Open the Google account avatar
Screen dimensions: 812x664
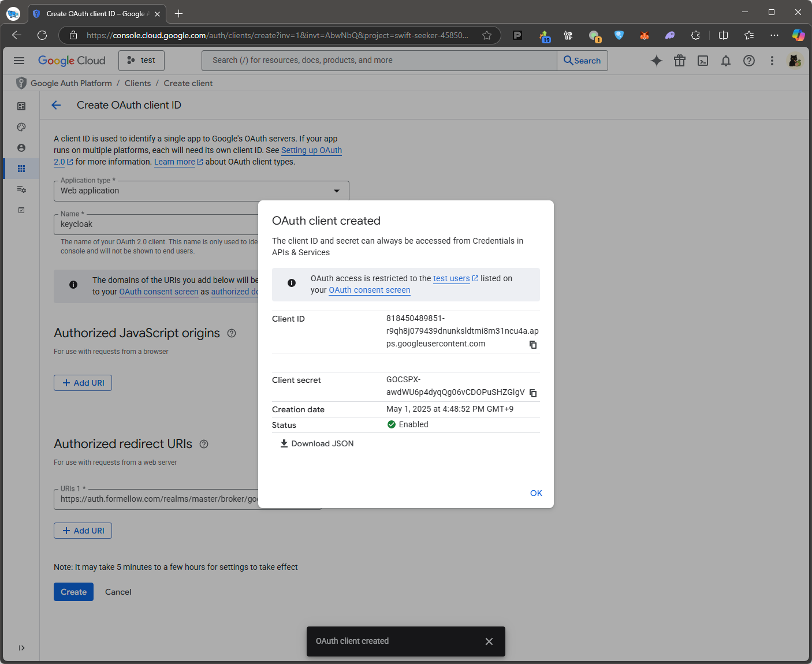795,61
